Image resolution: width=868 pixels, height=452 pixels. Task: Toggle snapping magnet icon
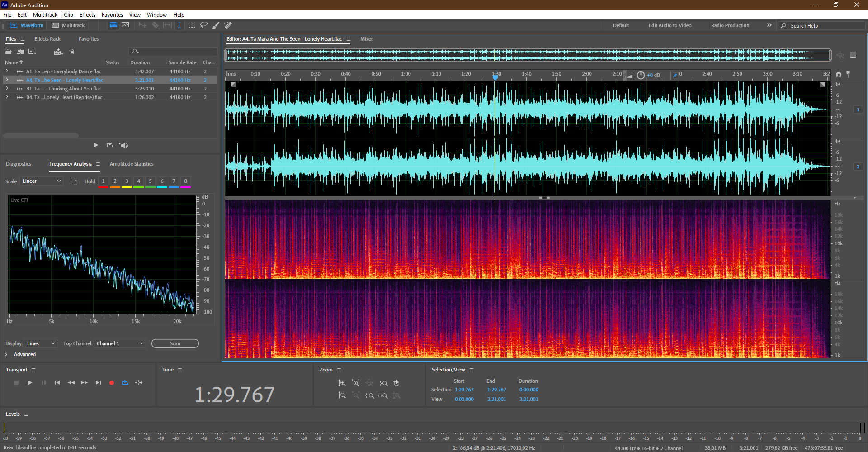point(839,74)
